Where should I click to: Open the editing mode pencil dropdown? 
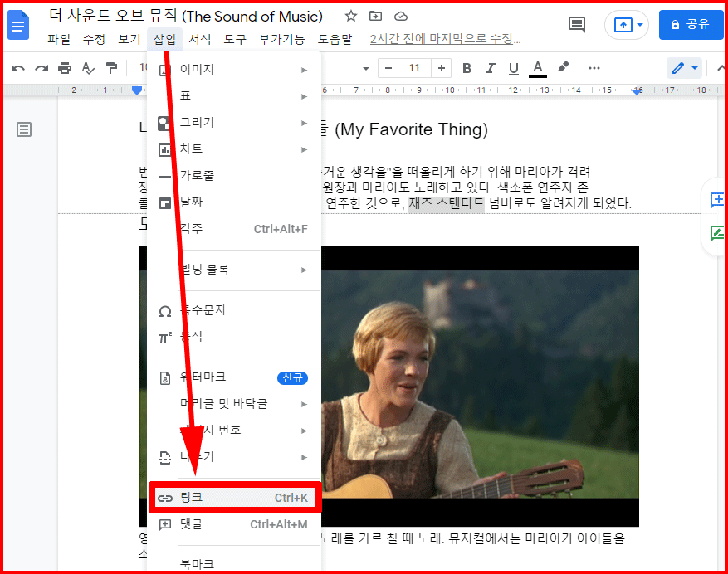[x=685, y=68]
